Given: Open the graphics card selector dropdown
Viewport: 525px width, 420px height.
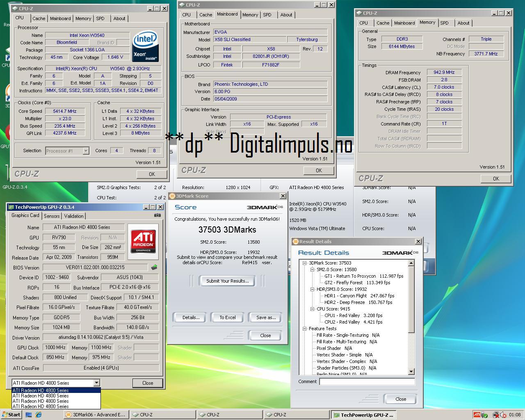Looking at the screenshot, I should [96, 383].
